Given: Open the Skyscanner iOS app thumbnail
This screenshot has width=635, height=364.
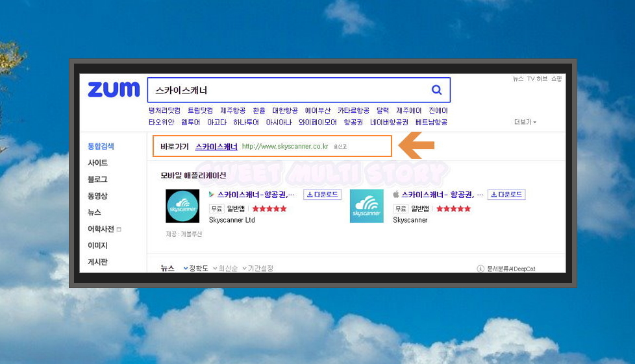Looking at the screenshot, I should click(366, 206).
